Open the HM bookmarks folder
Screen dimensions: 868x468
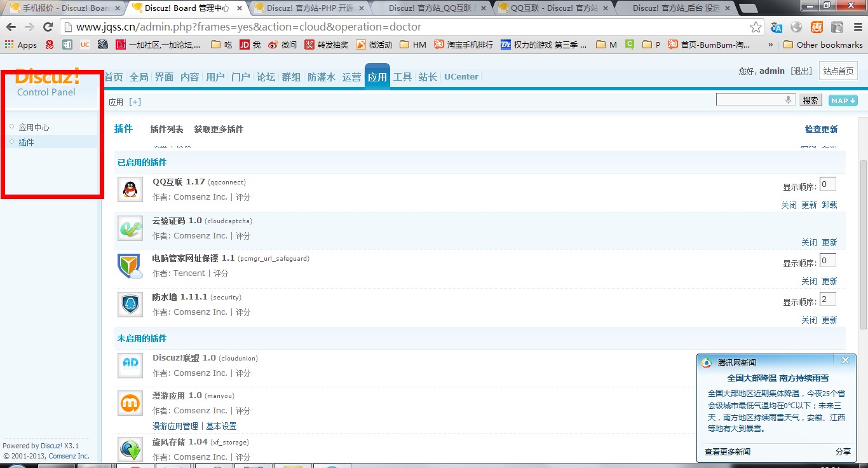click(x=413, y=45)
